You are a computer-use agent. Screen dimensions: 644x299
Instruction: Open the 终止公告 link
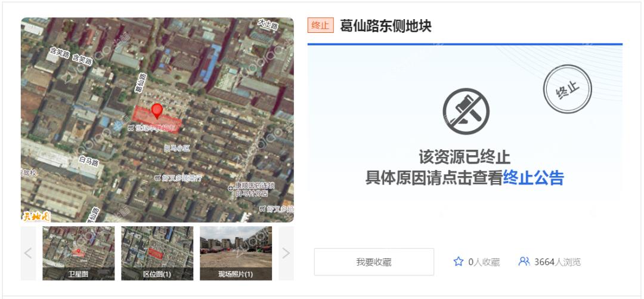click(x=533, y=178)
